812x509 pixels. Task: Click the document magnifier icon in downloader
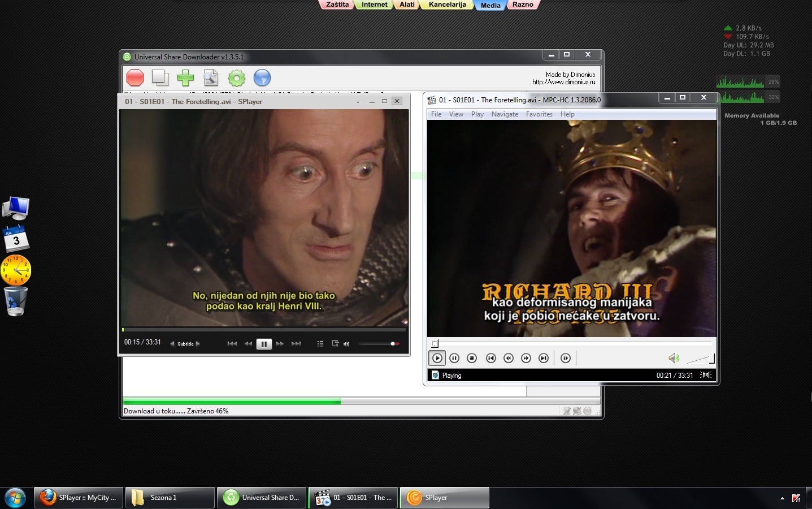point(211,77)
